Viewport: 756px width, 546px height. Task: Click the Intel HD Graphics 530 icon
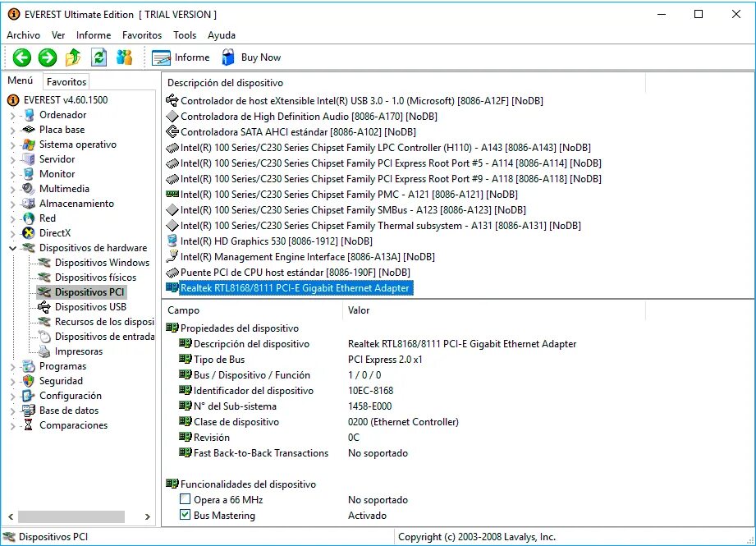click(x=172, y=241)
